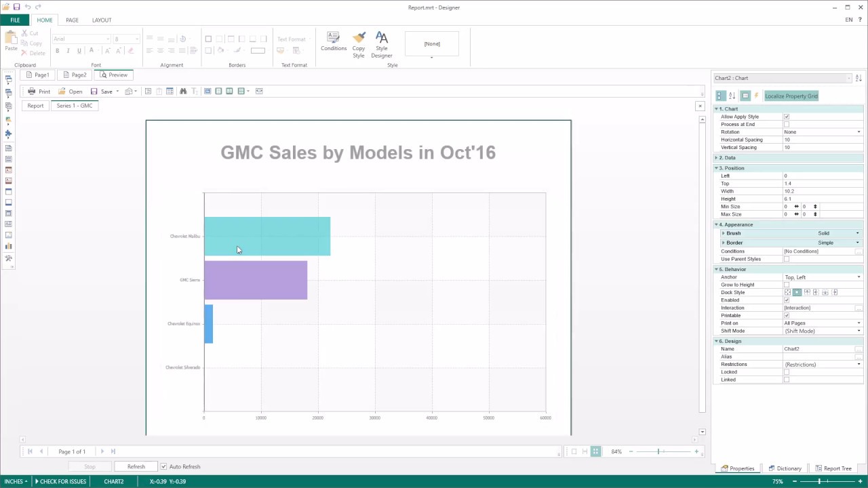
Task: Toggle the Auto Refresh checkbox
Action: pos(163,466)
